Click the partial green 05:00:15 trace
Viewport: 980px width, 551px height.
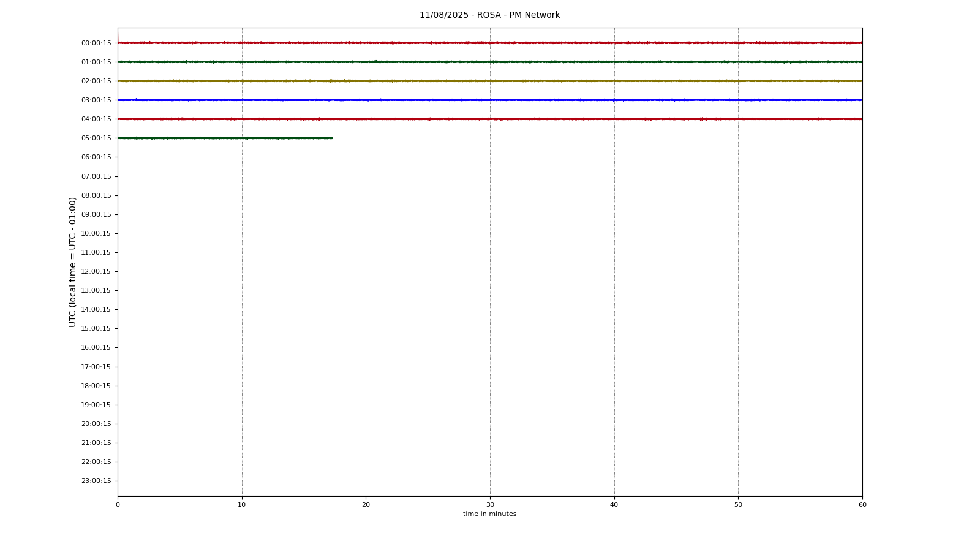(x=225, y=138)
